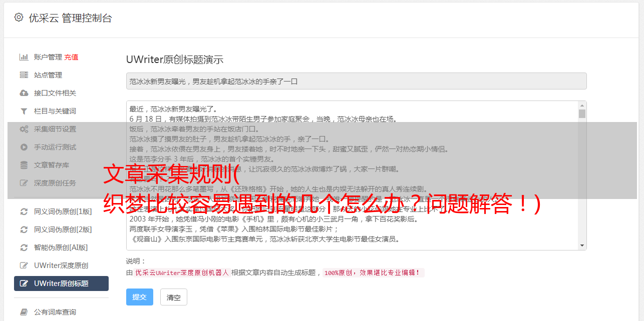
Task: Click the edit icon for UWriter深度原创
Action: click(24, 265)
